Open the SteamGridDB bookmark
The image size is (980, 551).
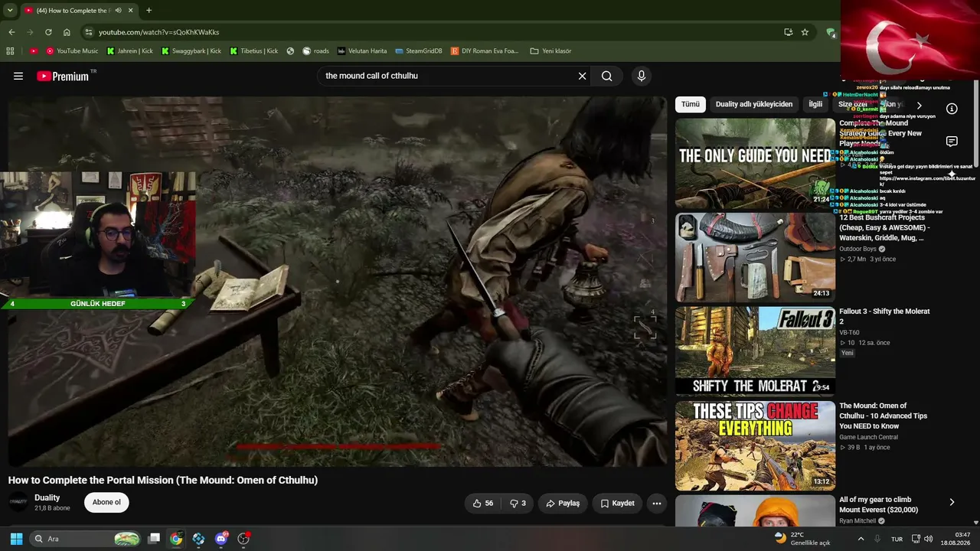click(419, 51)
